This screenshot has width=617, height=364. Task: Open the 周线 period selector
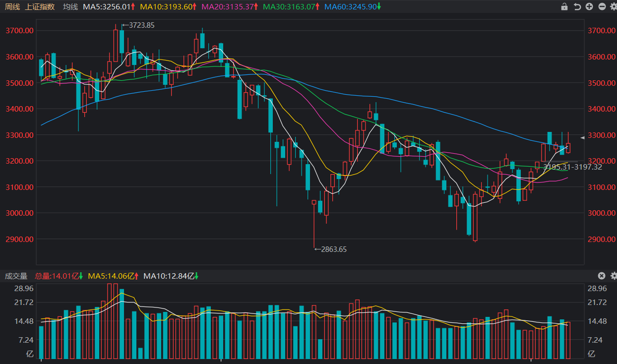[x=12, y=7]
